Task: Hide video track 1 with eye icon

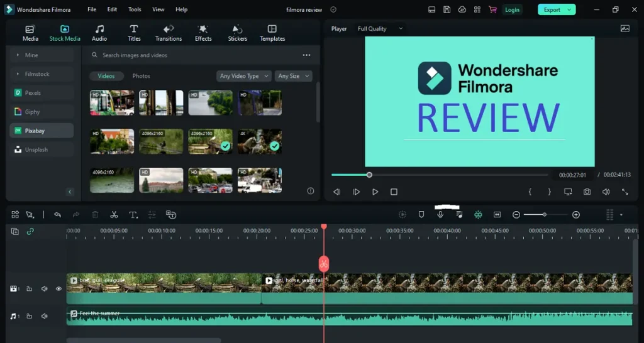Action: click(58, 289)
